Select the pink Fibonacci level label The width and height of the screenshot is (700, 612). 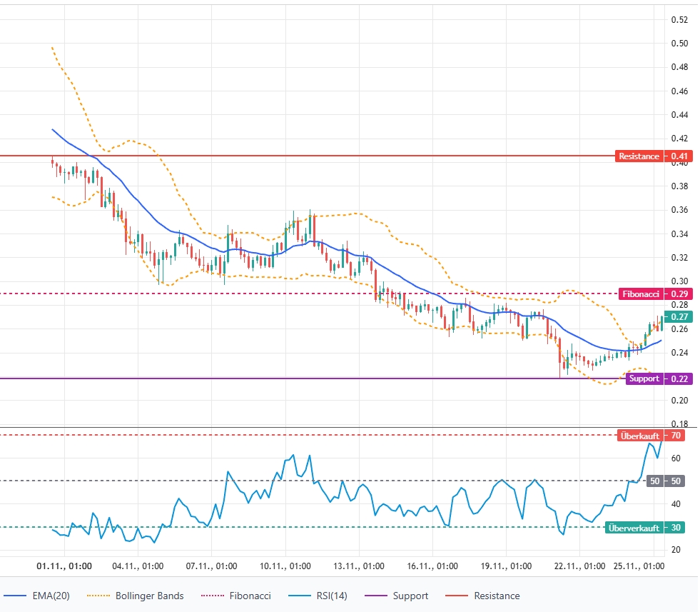click(x=641, y=294)
